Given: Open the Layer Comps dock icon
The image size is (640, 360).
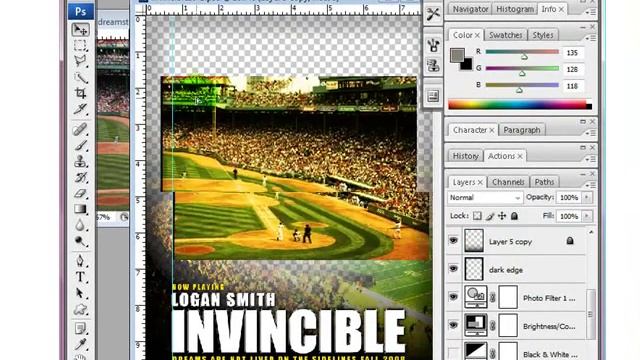Looking at the screenshot, I should click(x=433, y=96).
